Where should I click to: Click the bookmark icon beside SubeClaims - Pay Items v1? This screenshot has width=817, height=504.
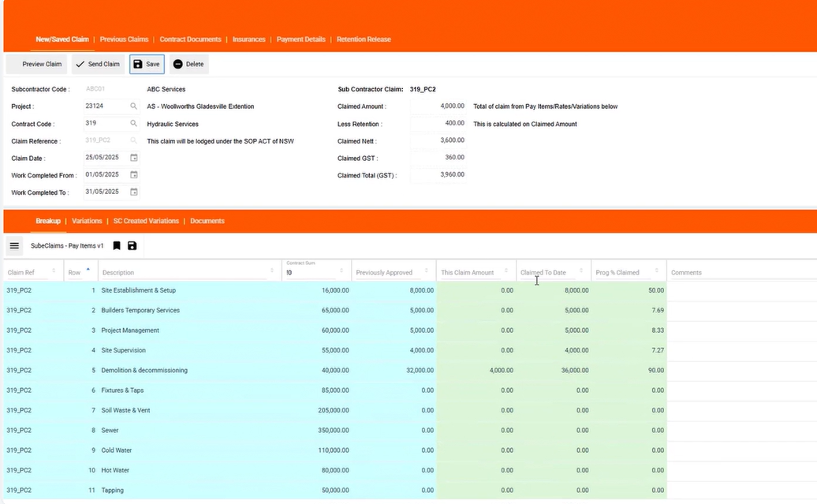[x=117, y=245]
